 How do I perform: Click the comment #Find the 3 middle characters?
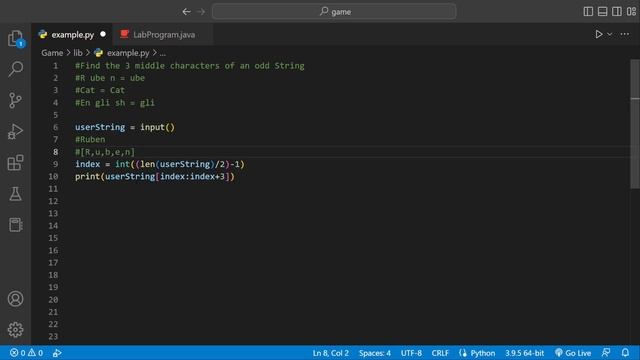190,66
